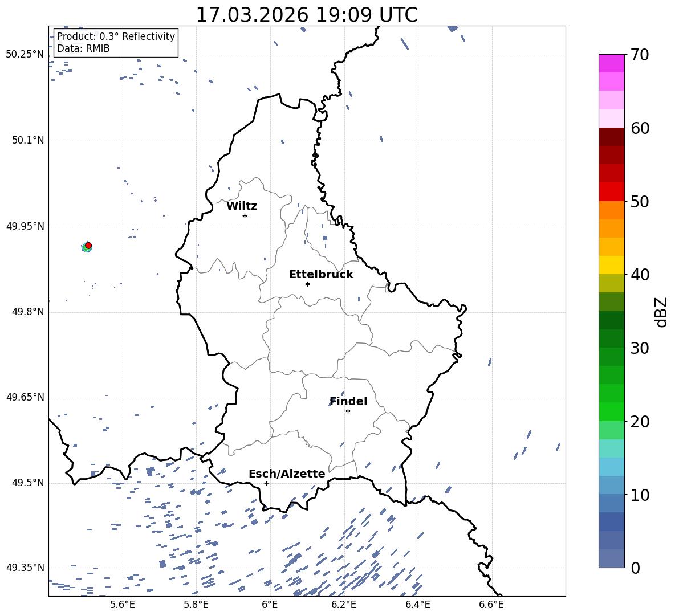
Task: Select the Ettelbruck cross marker
Action: [x=307, y=284]
